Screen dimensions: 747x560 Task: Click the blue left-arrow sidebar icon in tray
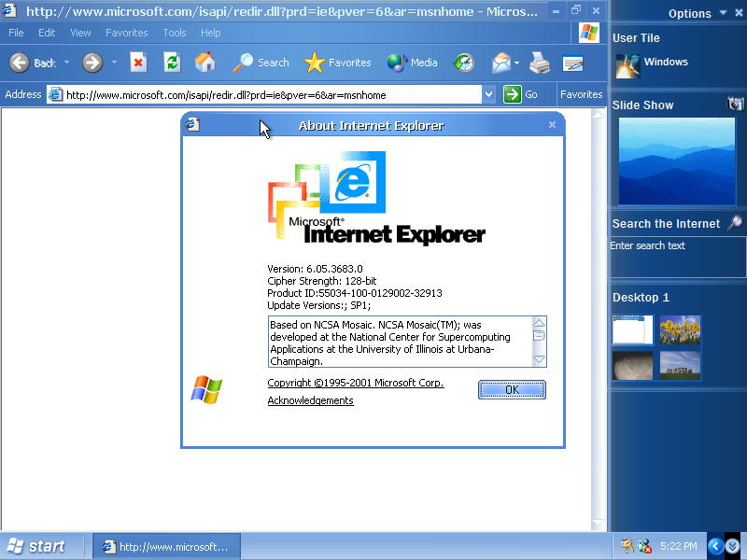tap(715, 546)
